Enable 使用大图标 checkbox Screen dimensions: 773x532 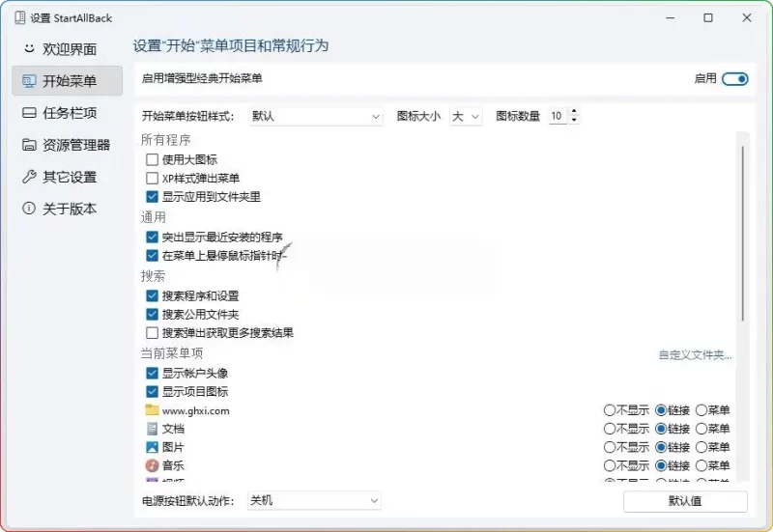pos(152,159)
